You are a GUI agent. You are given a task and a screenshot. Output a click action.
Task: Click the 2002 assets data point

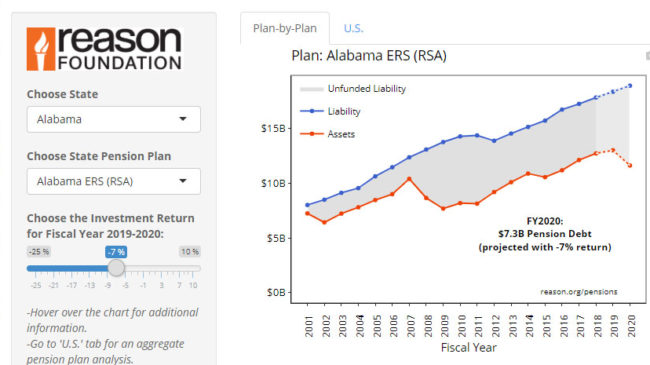pyautogui.click(x=324, y=222)
